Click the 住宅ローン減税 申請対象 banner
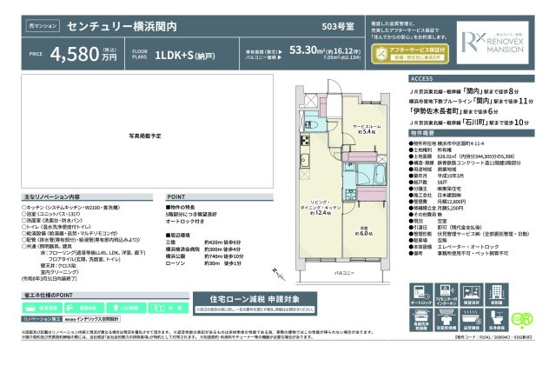 [x=255, y=303]
